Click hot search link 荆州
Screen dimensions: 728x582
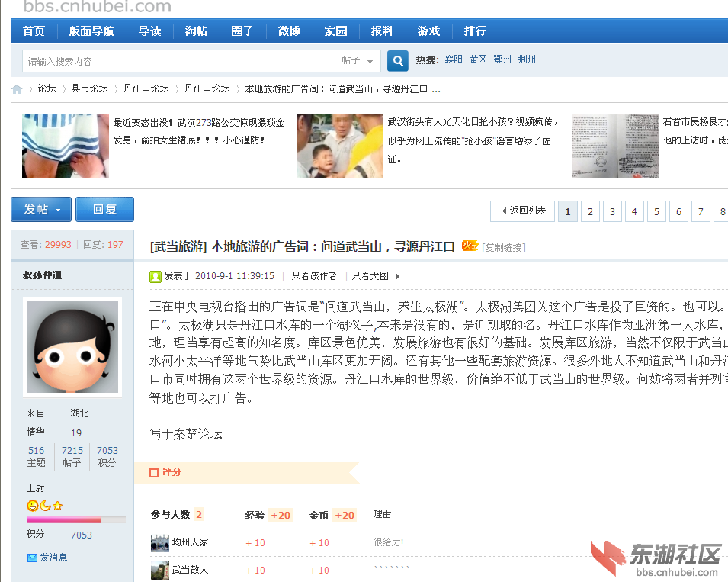pos(527,59)
